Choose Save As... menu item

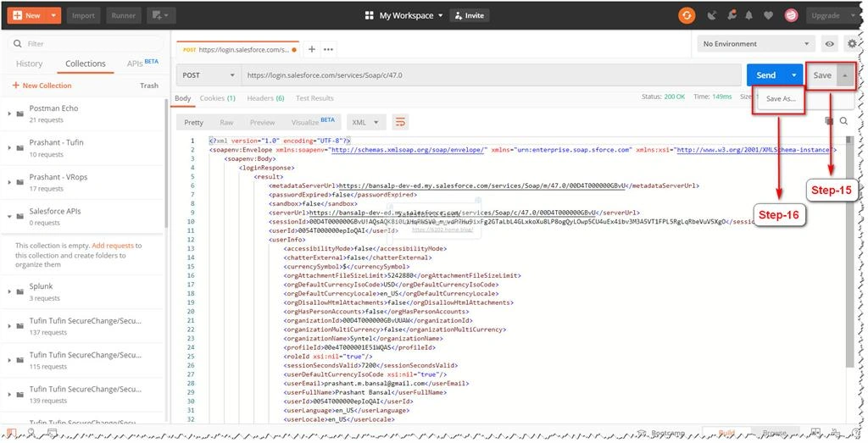[781, 99]
